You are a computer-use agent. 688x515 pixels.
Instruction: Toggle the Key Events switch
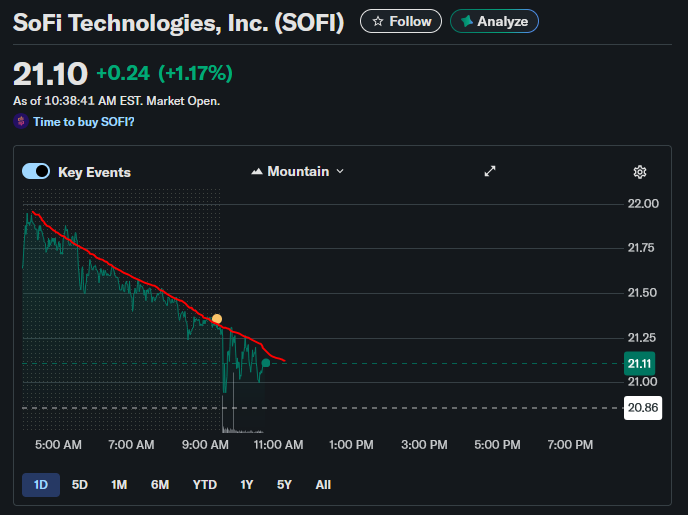coord(36,172)
